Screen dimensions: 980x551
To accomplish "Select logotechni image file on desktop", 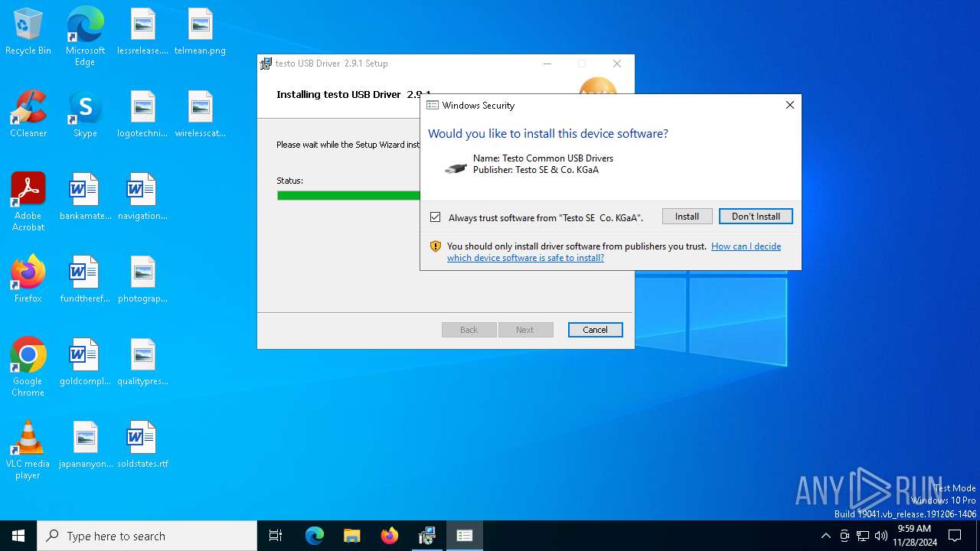I will pos(142,115).
